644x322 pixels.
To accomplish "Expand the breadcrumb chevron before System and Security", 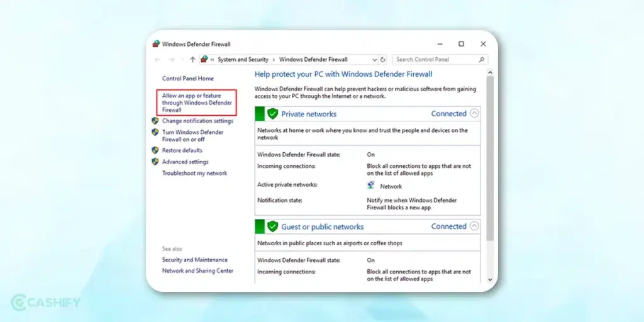I will coord(213,60).
